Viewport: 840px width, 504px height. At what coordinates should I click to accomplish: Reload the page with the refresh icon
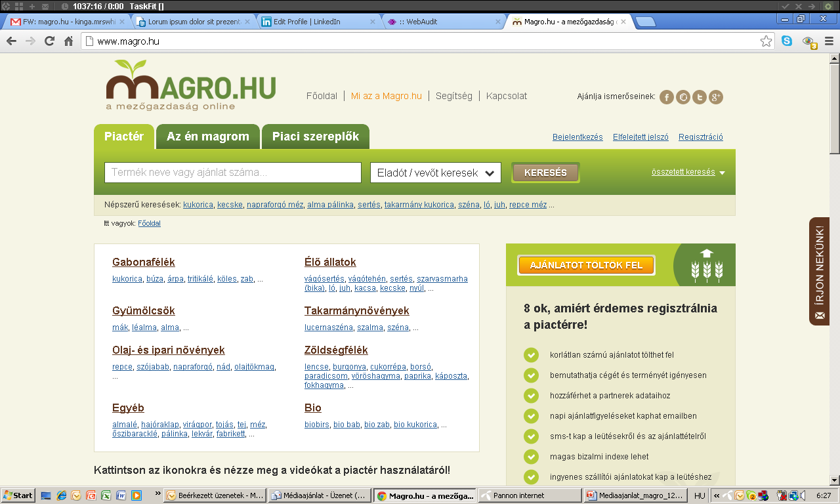pos(49,41)
